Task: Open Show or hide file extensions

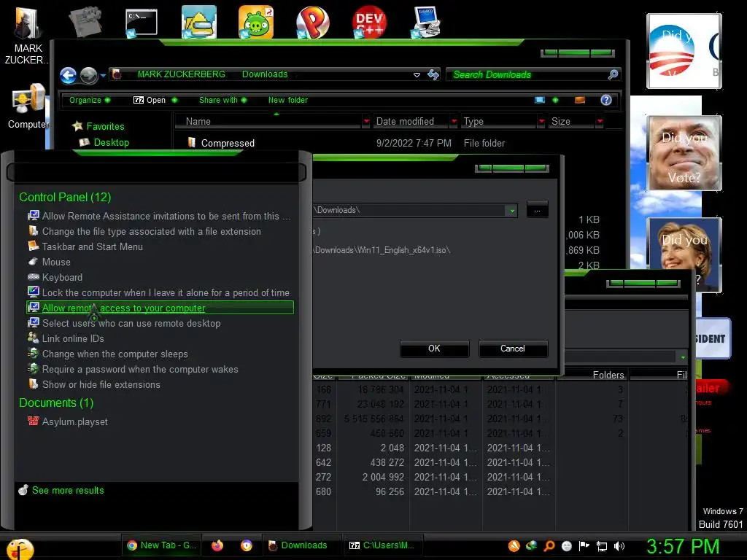Action: click(101, 384)
